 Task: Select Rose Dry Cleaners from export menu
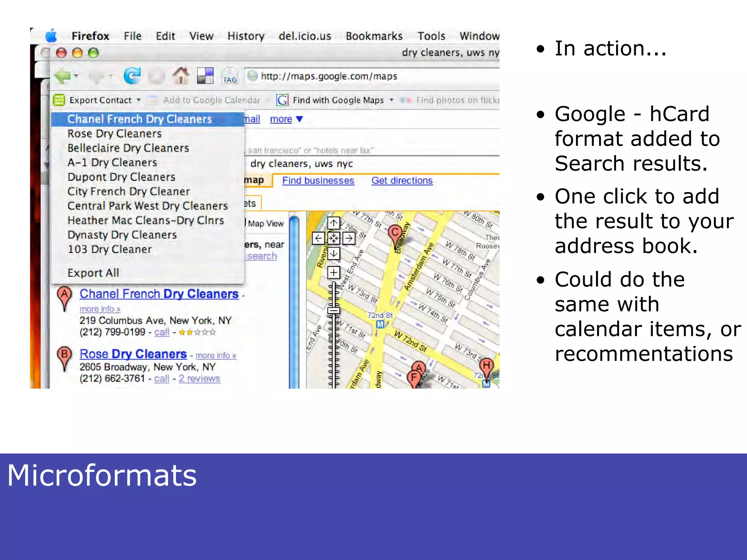point(115,134)
